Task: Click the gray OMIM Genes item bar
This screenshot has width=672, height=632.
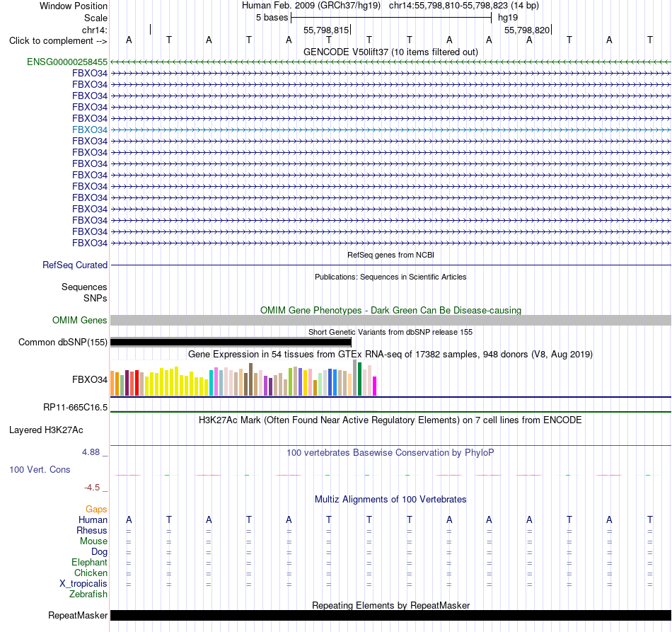Action: (390, 321)
